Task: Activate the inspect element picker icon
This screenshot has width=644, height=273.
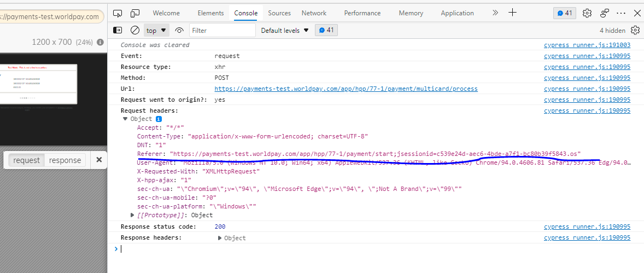Action: 118,13
